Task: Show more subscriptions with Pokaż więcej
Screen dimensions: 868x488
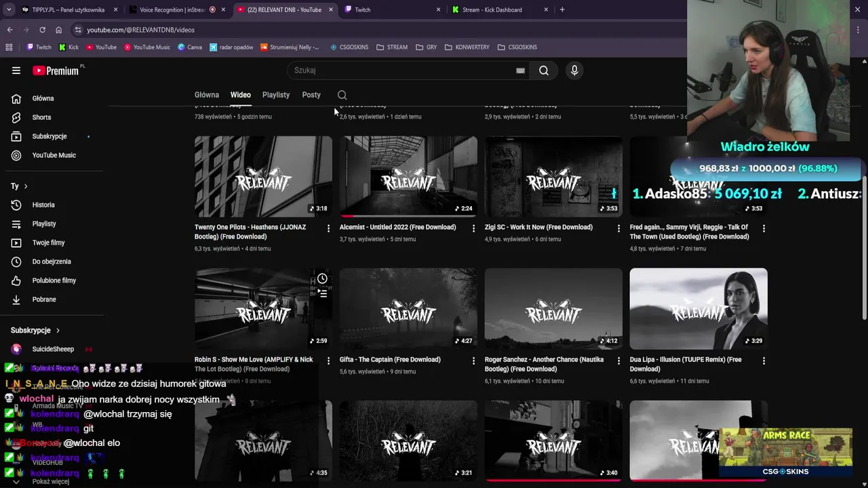Action: click(51, 481)
